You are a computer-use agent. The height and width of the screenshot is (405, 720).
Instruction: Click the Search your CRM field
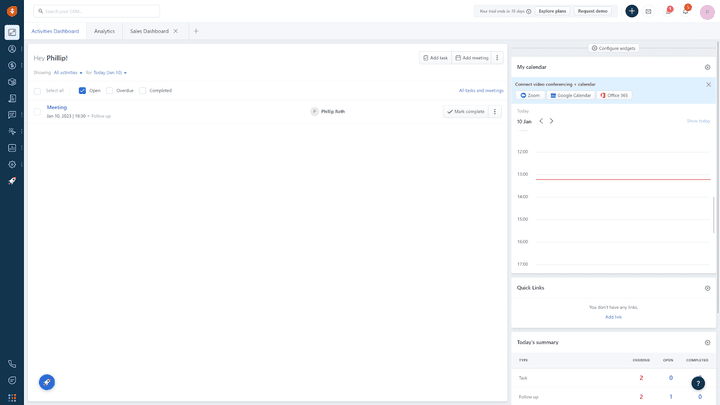click(x=96, y=11)
